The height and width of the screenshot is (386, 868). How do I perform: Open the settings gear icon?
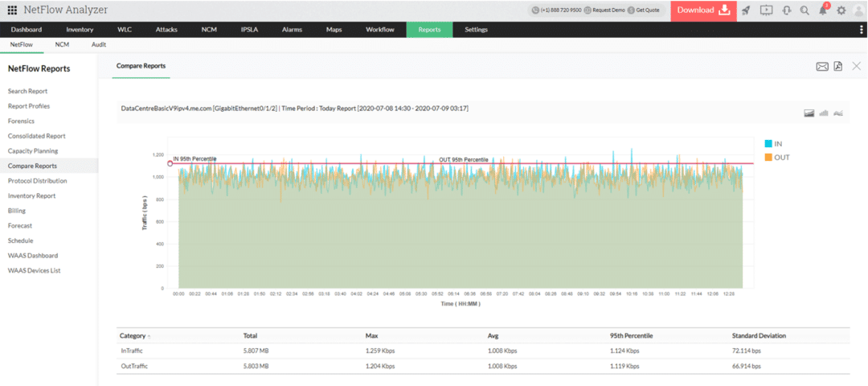[x=841, y=10]
